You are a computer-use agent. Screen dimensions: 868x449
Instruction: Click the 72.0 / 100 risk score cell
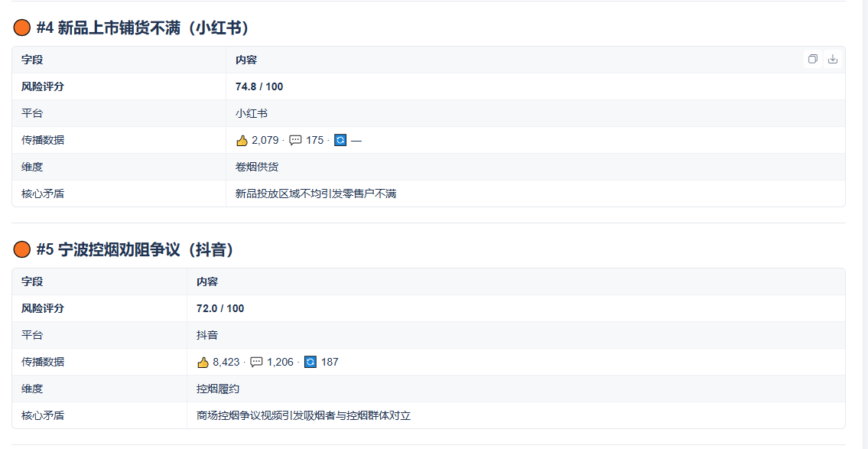516,308
